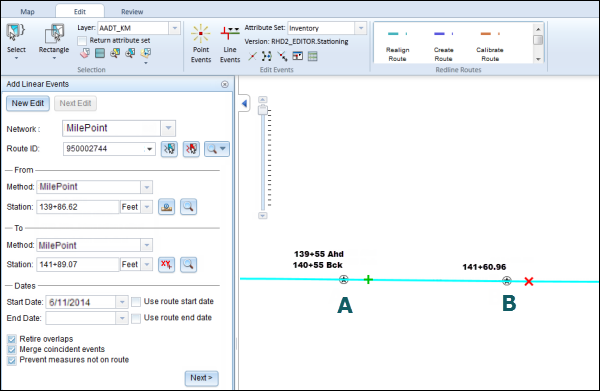Expand the Select tool dropdown arrow
This screenshot has width=600, height=391.
[x=16, y=58]
